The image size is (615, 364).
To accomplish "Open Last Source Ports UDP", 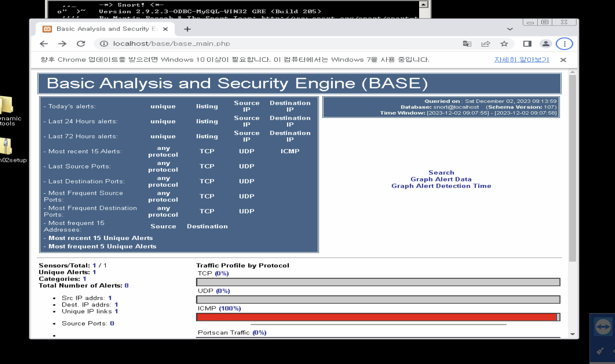I will (x=247, y=166).
